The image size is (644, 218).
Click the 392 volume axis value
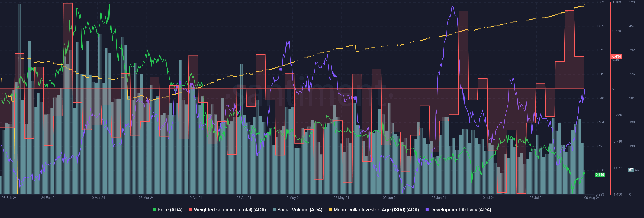coord(632,50)
